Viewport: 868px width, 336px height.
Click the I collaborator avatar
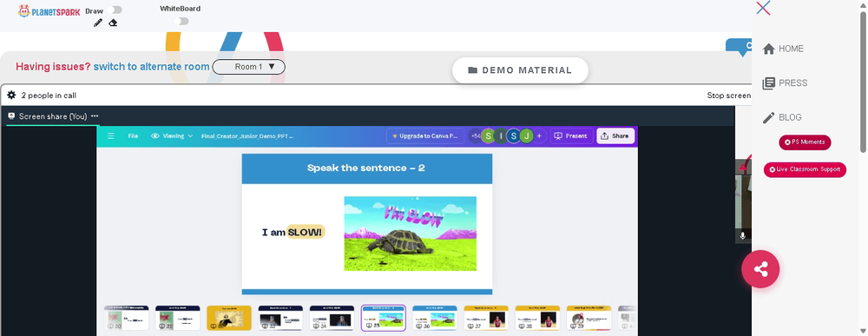pyautogui.click(x=501, y=135)
